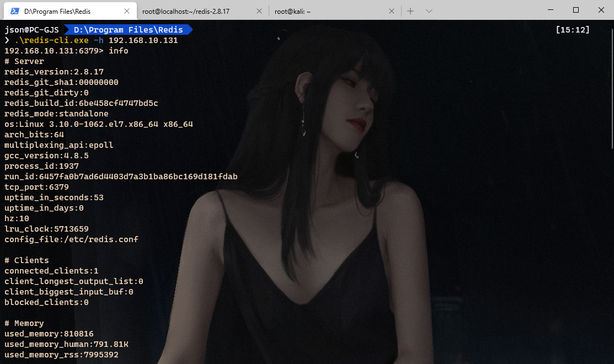Click the D:\Program Files\Redis prompt path segment
Image resolution: width=614 pixels, height=364 pixels.
tap(129, 30)
